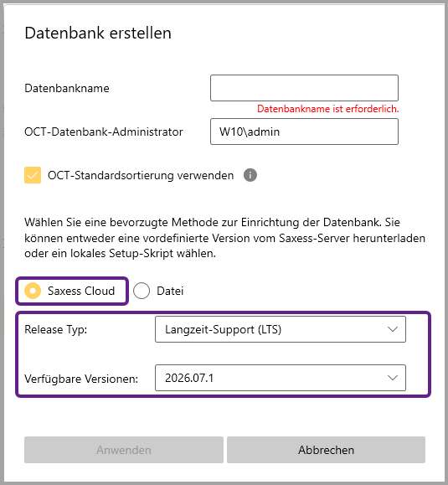The image size is (448, 485).
Task: Click the OCT-Standardsortierung verwenden label text
Action: pyautogui.click(x=141, y=175)
